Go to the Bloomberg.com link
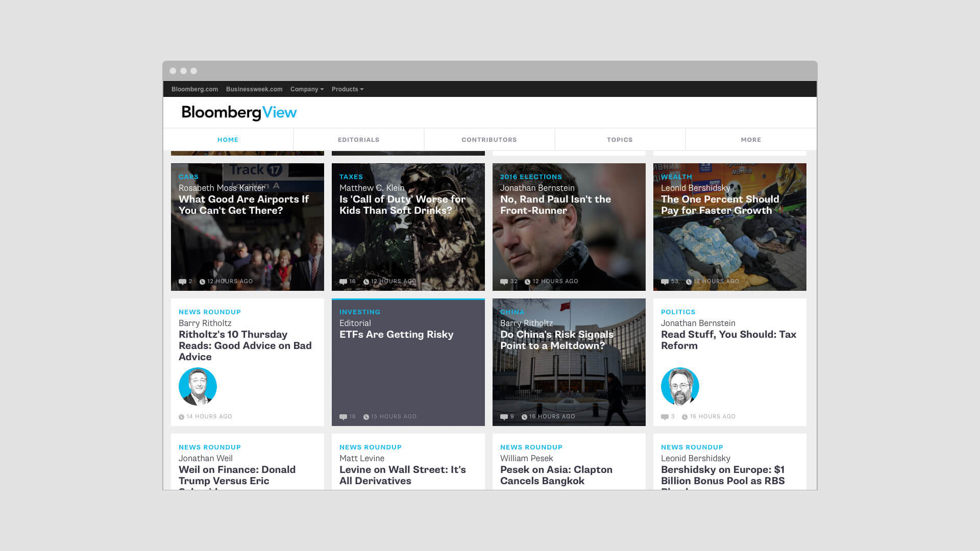This screenshot has height=551, width=980. pyautogui.click(x=194, y=89)
